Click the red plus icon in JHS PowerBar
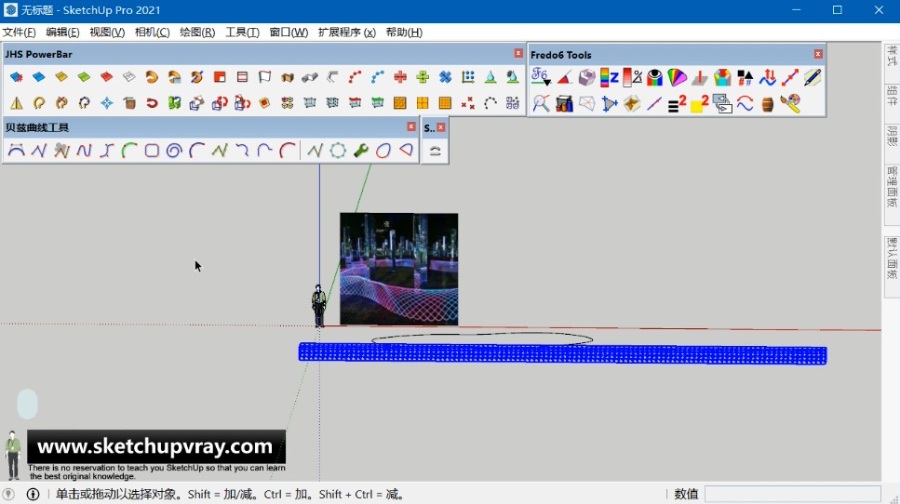Image resolution: width=900 pixels, height=504 pixels. 400,76
